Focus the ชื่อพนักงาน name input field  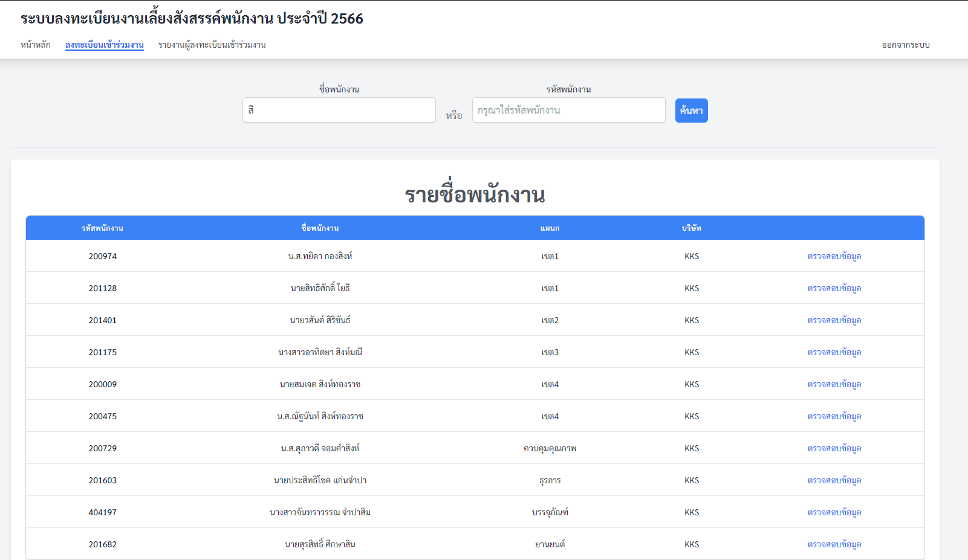click(339, 110)
